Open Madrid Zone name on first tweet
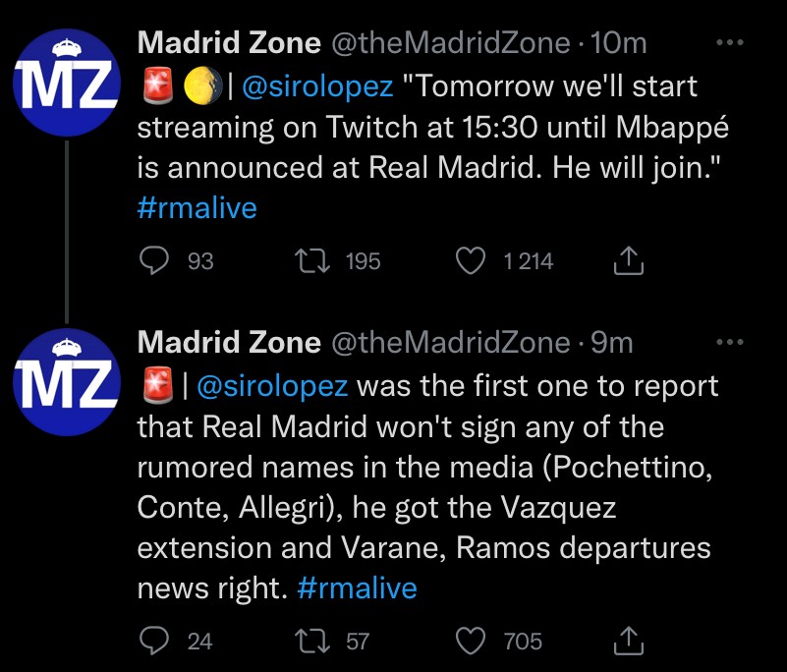Screen dimensions: 787x672 click(229, 43)
